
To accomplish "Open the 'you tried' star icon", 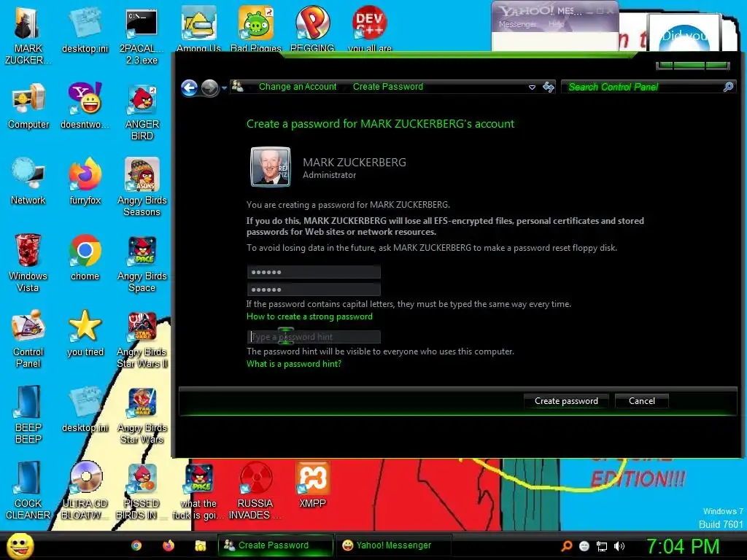I will 85,334.
